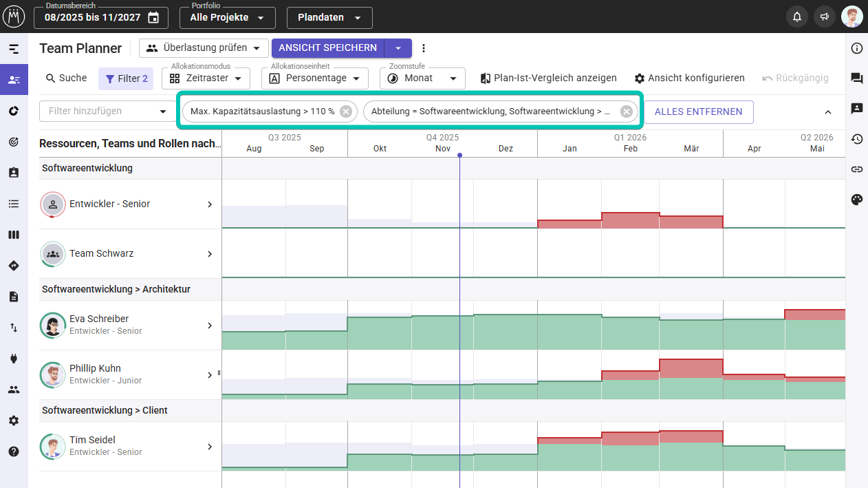Open settings gear in left sidebar

click(14, 421)
